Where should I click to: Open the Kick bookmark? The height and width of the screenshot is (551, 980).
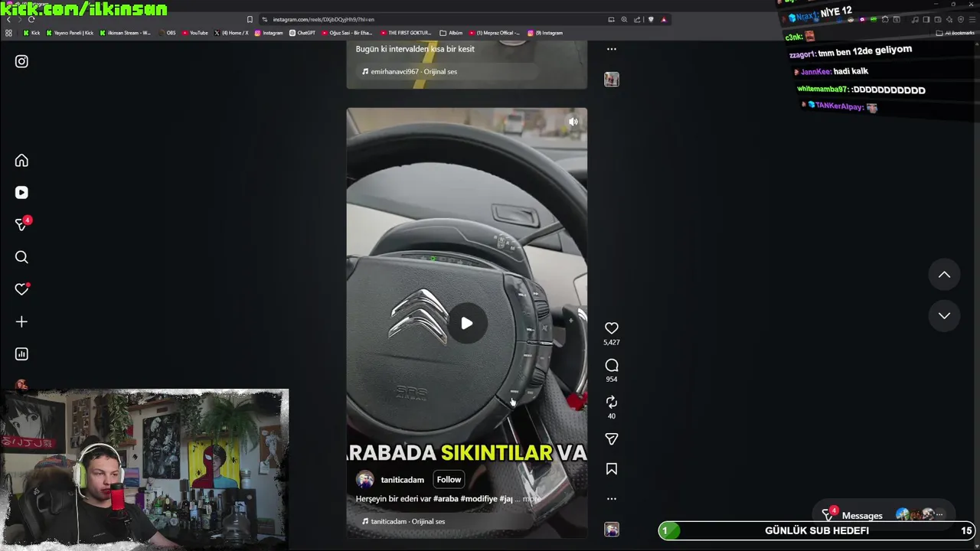point(31,33)
